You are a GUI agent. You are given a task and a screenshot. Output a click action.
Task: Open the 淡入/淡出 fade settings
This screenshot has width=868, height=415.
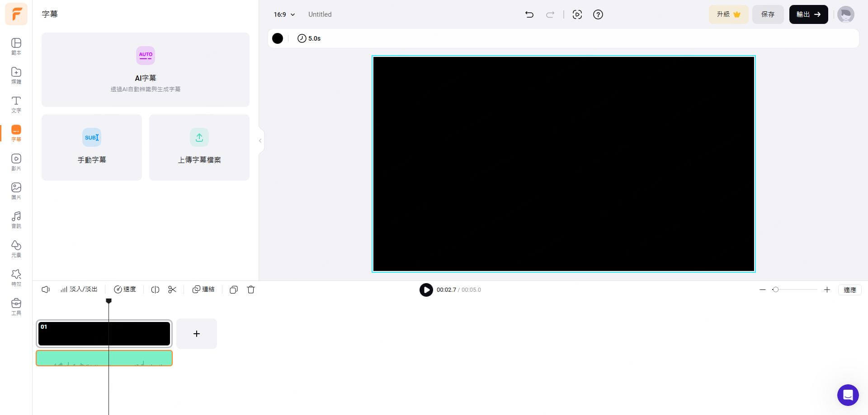[x=79, y=289]
